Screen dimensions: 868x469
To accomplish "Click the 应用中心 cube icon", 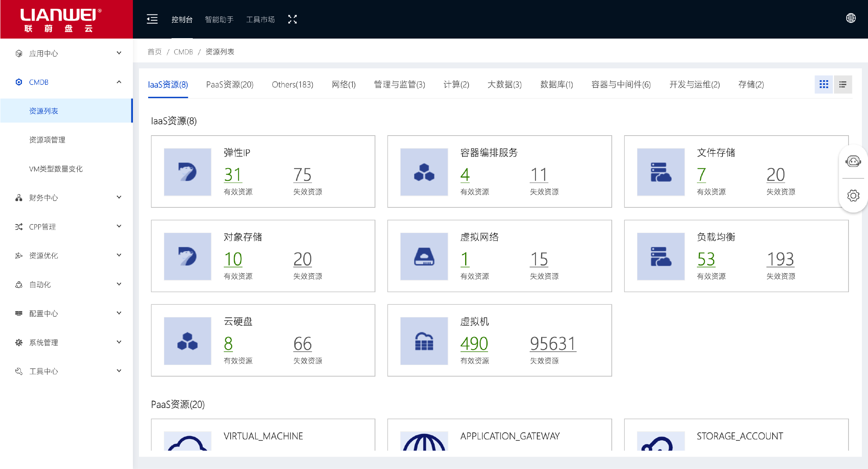I will coord(19,53).
